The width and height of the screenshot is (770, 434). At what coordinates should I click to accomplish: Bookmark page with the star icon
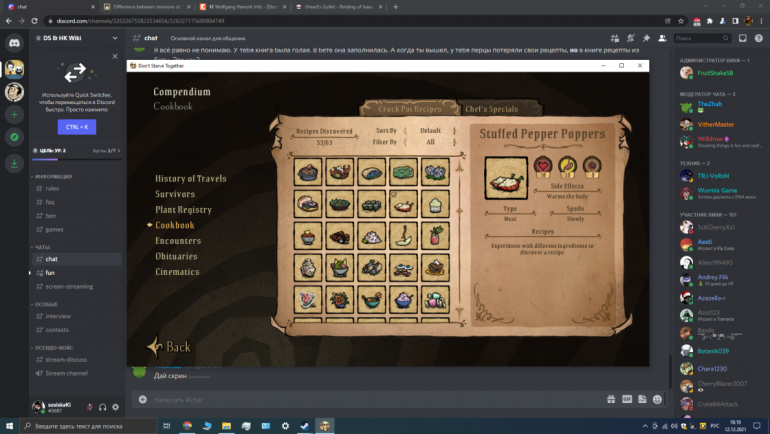(x=681, y=21)
